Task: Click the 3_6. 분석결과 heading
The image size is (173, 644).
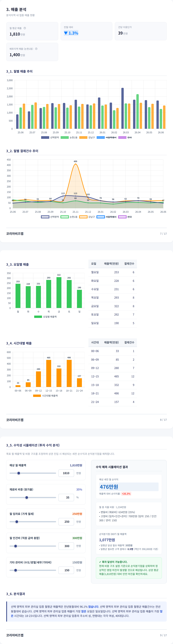Action: [16, 594]
